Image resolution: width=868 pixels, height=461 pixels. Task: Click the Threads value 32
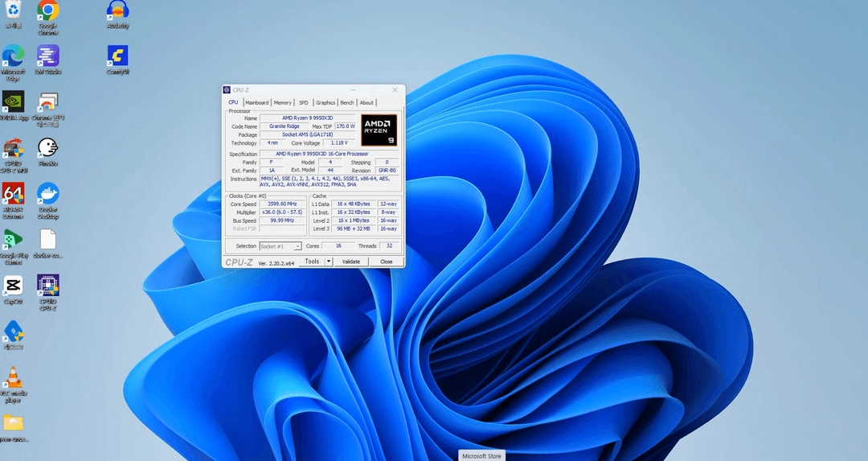click(390, 246)
